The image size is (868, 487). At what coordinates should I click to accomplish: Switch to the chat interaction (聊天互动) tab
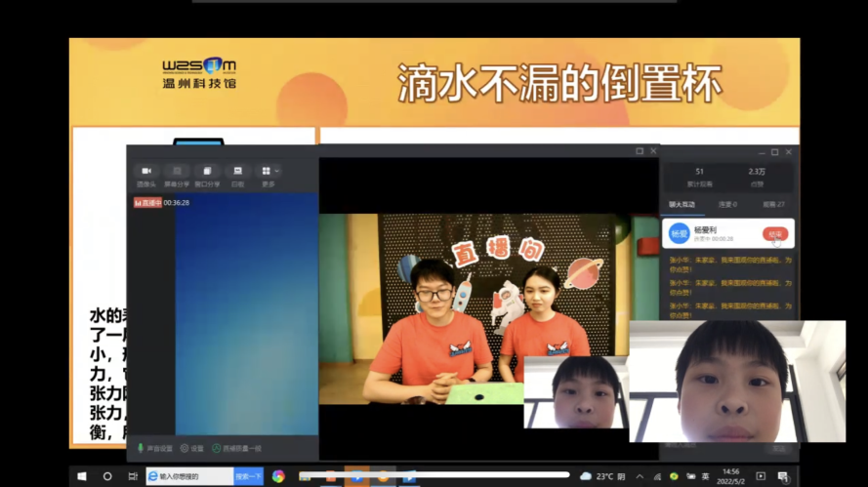(x=682, y=205)
